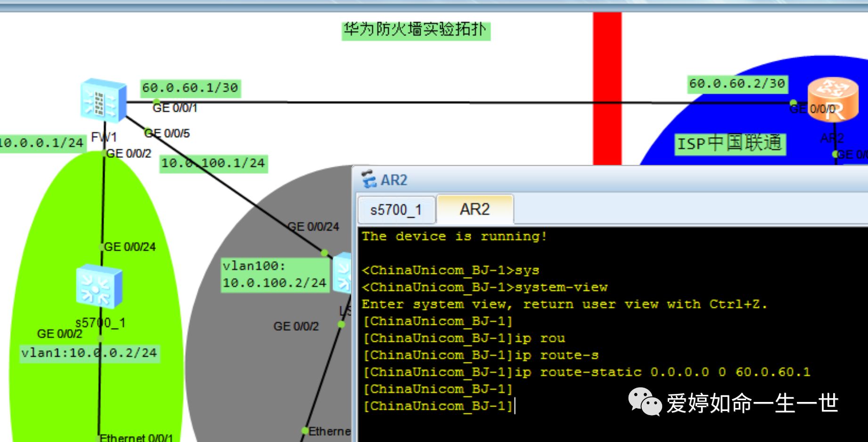Select the FW1 firewall device icon
Screen dimensions: 868x442
(x=104, y=100)
